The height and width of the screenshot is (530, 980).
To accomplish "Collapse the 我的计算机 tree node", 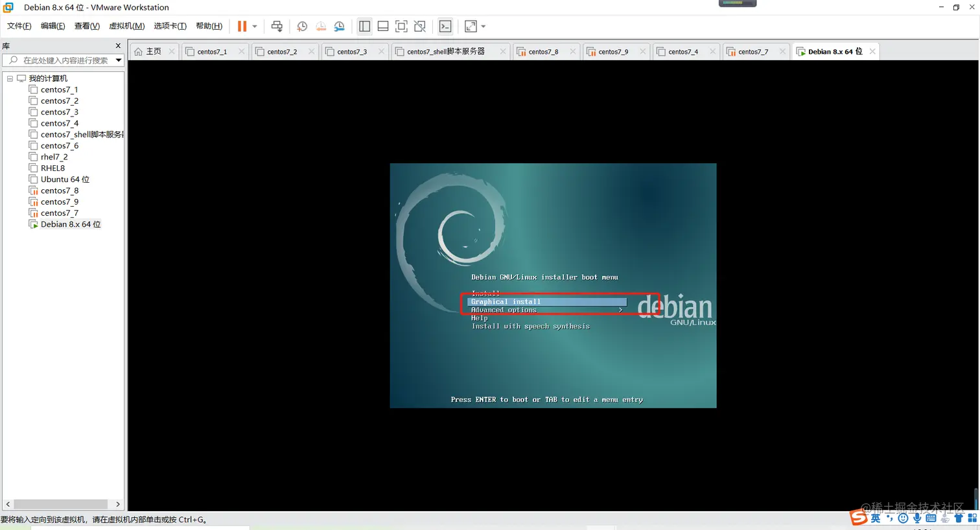I will [x=10, y=78].
